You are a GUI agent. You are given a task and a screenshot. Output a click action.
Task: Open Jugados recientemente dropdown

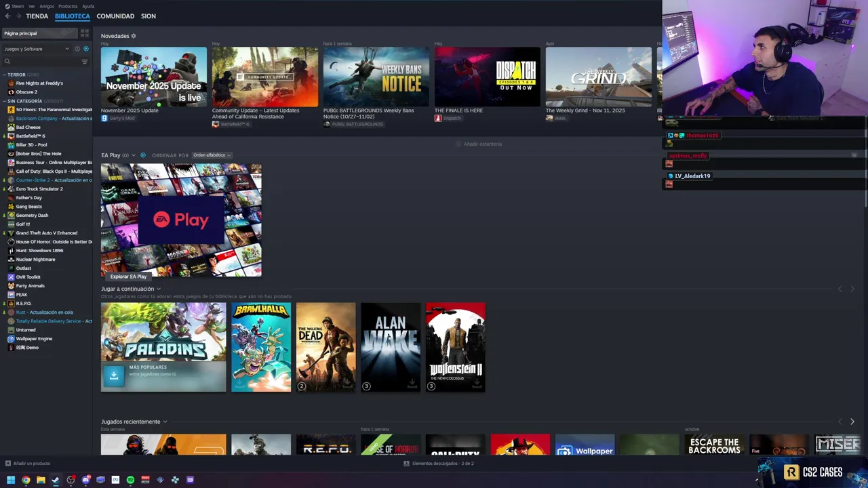coord(165,422)
